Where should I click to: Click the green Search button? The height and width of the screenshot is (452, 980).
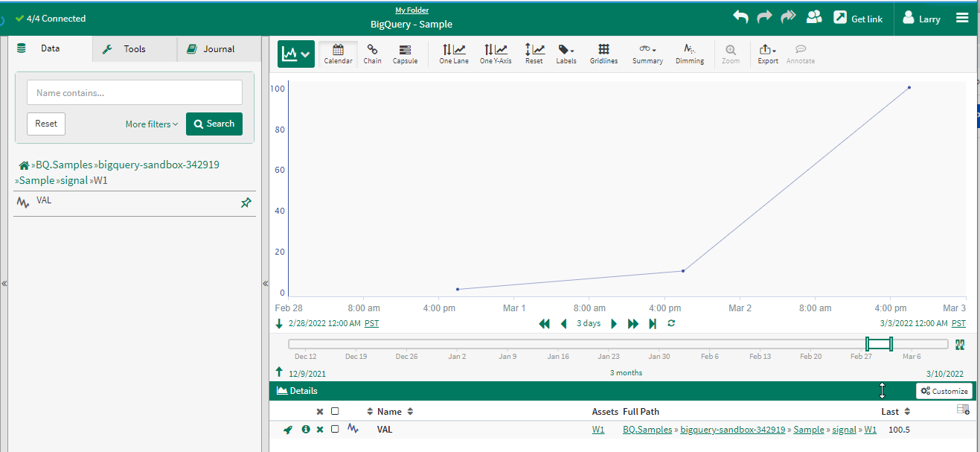point(214,124)
